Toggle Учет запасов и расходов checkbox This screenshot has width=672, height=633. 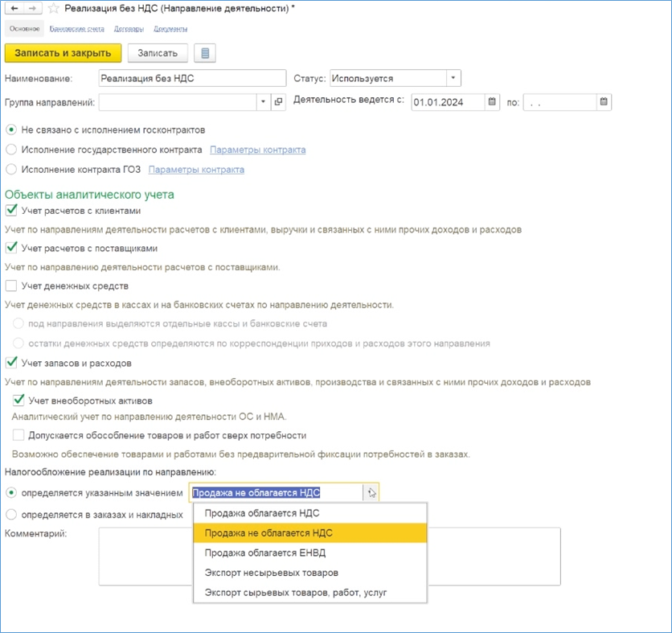coord(11,363)
